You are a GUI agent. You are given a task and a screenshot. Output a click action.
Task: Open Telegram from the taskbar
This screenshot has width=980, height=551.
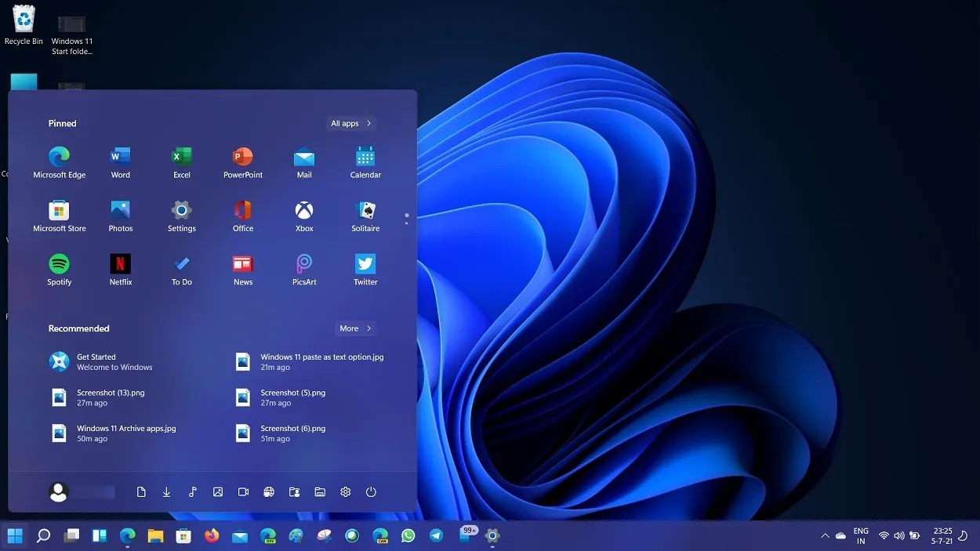(436, 536)
